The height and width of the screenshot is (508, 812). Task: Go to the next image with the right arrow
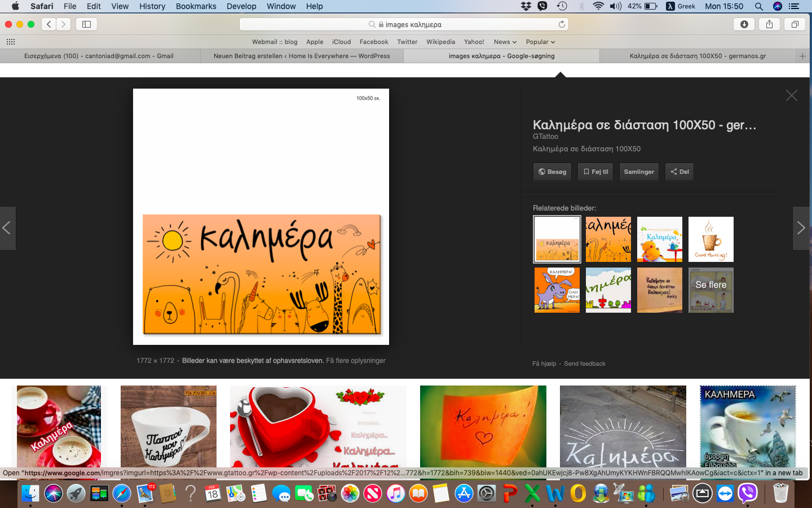801,228
